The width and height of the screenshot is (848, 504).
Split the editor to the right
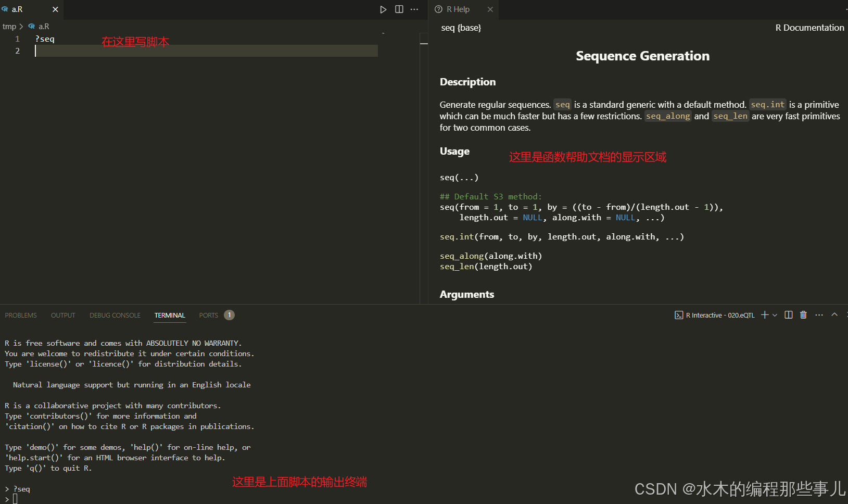(x=399, y=9)
